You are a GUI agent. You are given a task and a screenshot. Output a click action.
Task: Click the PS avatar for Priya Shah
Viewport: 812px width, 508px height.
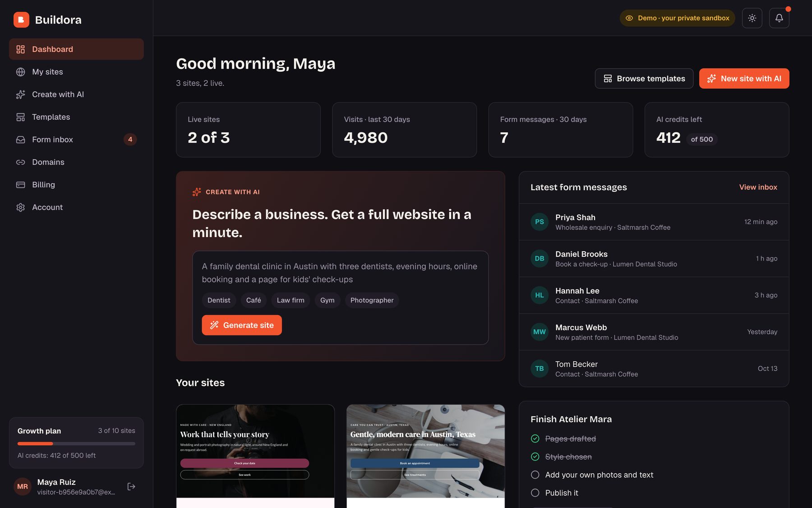[x=540, y=222]
